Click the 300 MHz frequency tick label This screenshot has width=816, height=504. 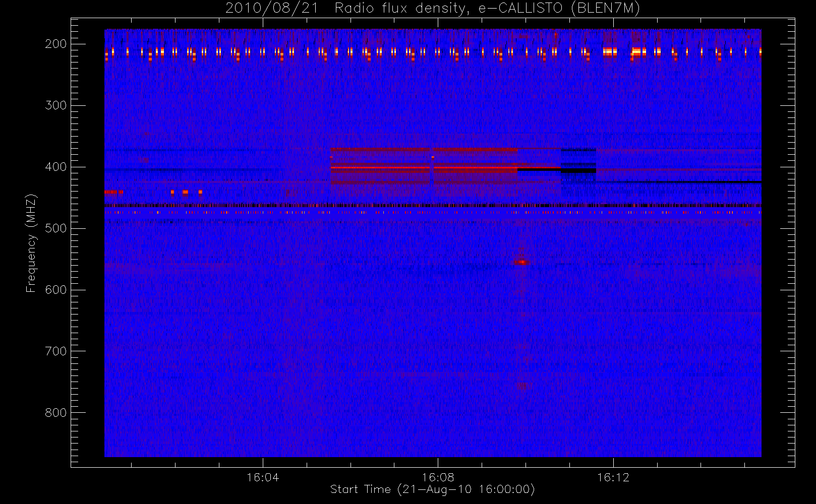(55, 105)
